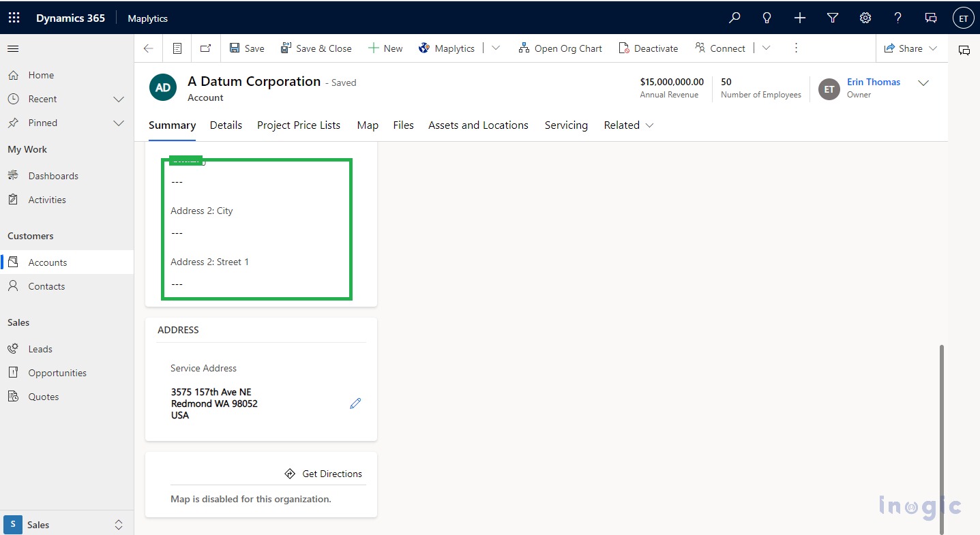Click the vertical ellipsis more commands
This screenshot has width=980, height=535.
point(796,48)
